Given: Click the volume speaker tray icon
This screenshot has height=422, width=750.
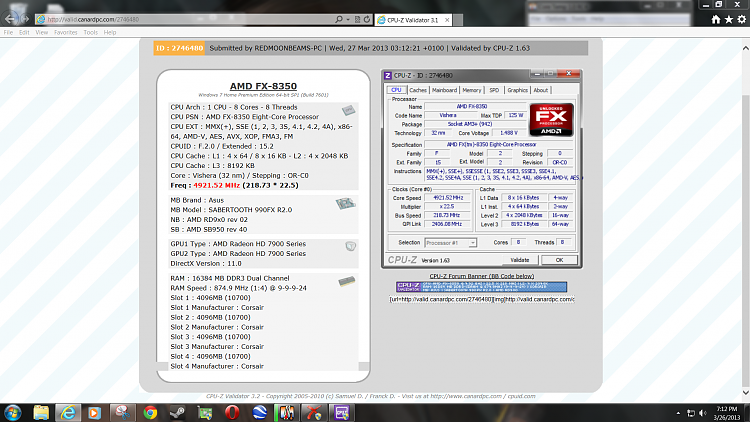Looking at the screenshot, I should [703, 413].
